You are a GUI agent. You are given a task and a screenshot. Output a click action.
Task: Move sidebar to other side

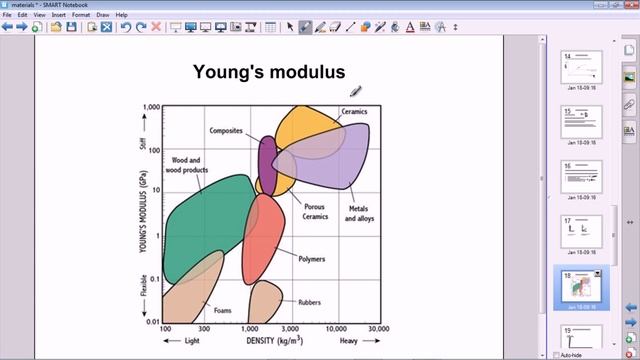[630, 222]
